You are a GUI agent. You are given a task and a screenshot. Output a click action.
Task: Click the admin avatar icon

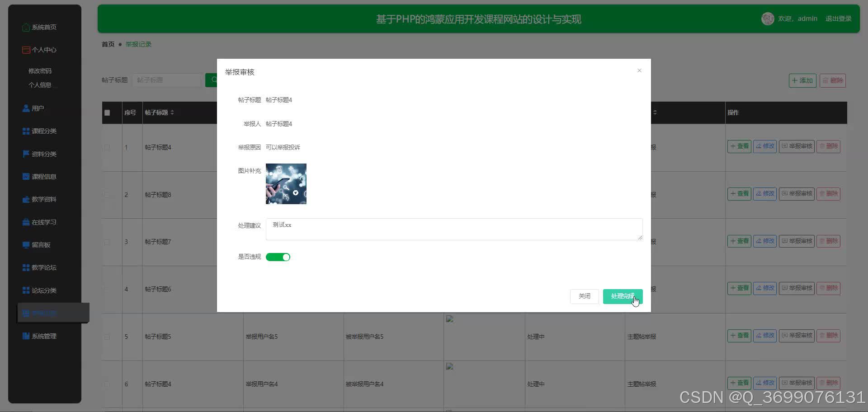(x=768, y=19)
